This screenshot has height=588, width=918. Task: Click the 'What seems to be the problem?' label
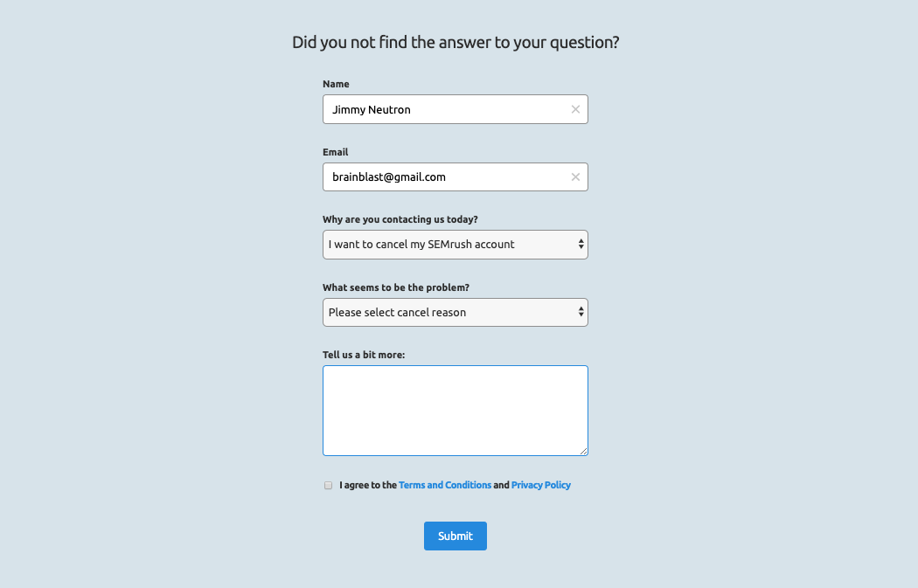click(396, 287)
